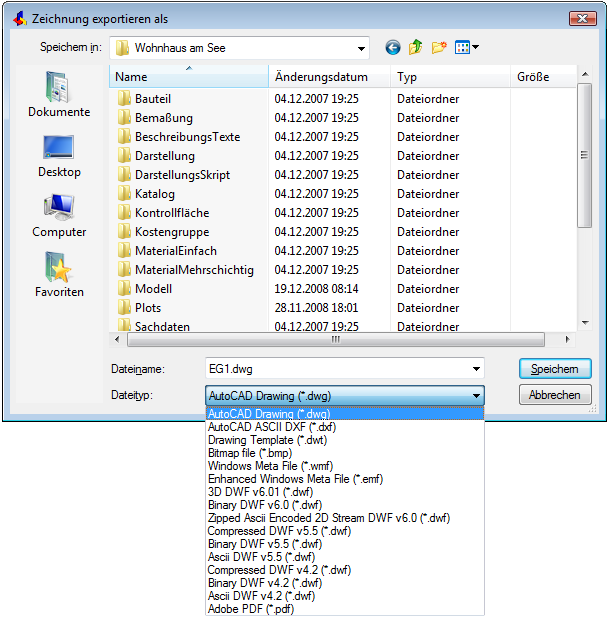The image size is (609, 618).
Task: Click the Kostengruppe folder icon
Action: pos(124,232)
